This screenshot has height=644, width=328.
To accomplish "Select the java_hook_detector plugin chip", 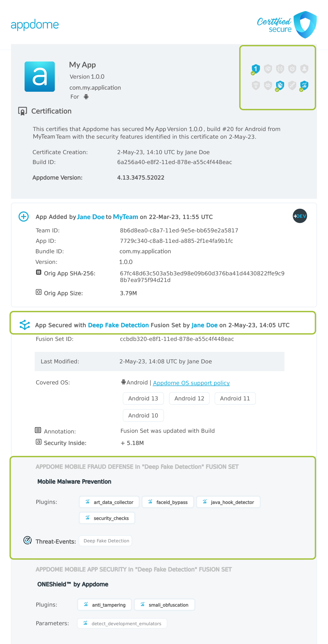I will click(228, 502).
